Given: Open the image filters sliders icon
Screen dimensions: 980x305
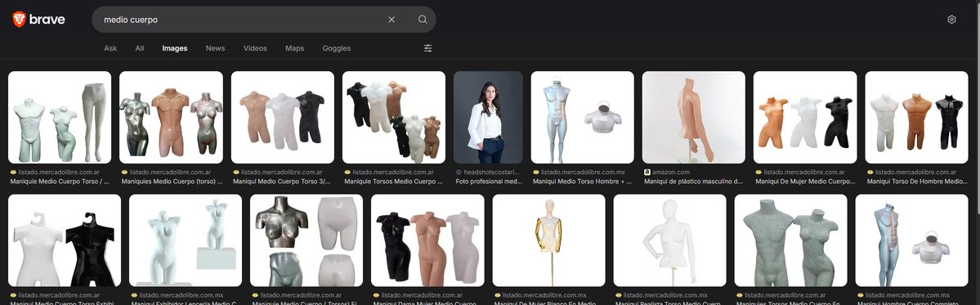Looking at the screenshot, I should click(428, 48).
